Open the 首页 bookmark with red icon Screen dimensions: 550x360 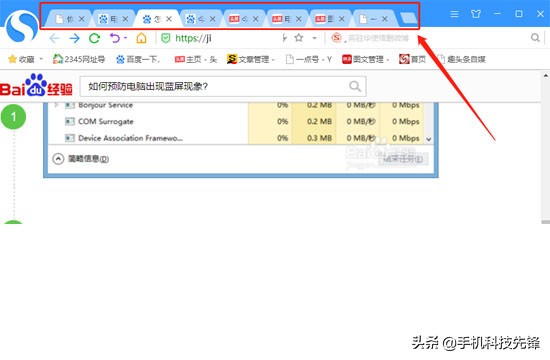[412, 59]
